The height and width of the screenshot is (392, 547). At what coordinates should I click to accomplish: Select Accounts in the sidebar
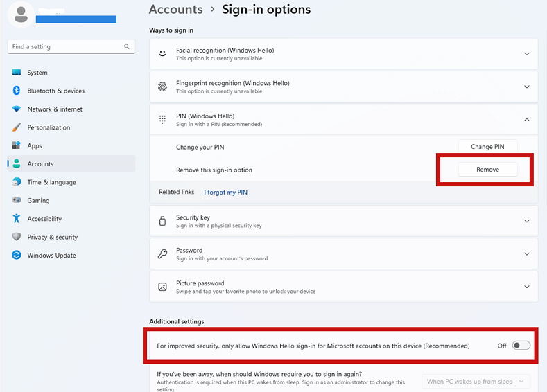tap(71, 163)
